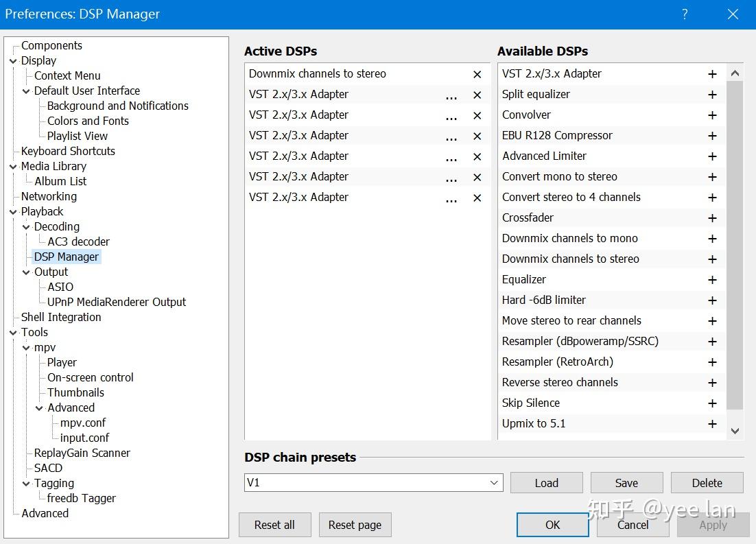This screenshot has width=756, height=544.
Task: Remove the last active VST 2.x/3.x Adapter
Action: click(477, 198)
